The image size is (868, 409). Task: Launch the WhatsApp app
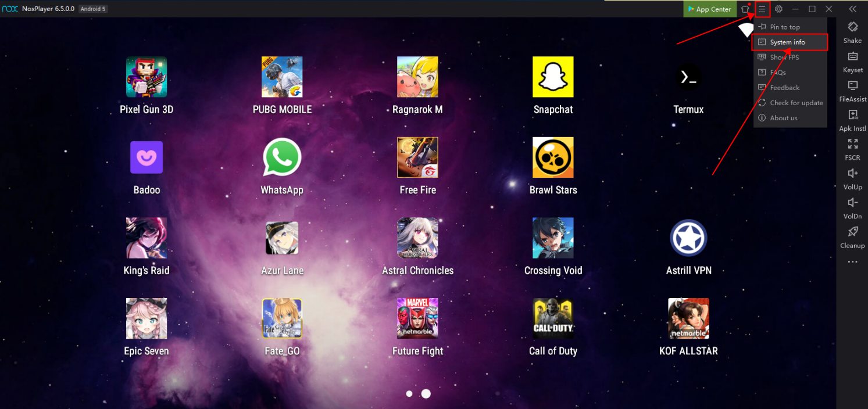(x=282, y=157)
